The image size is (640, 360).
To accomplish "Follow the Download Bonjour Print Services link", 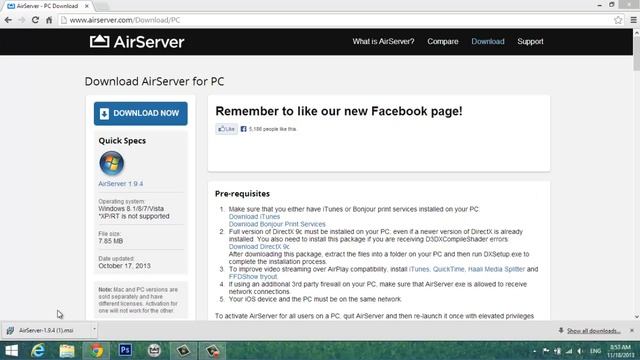I will click(x=277, y=224).
